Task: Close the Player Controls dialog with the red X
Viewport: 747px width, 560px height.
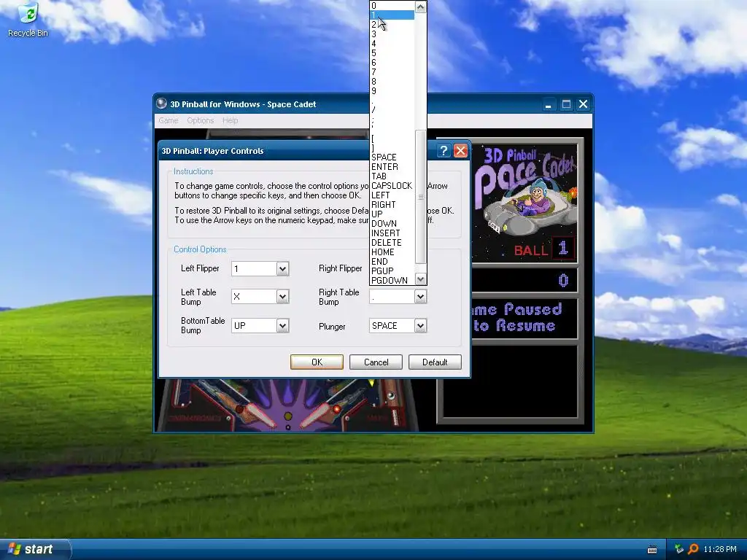Action: pyautogui.click(x=460, y=151)
